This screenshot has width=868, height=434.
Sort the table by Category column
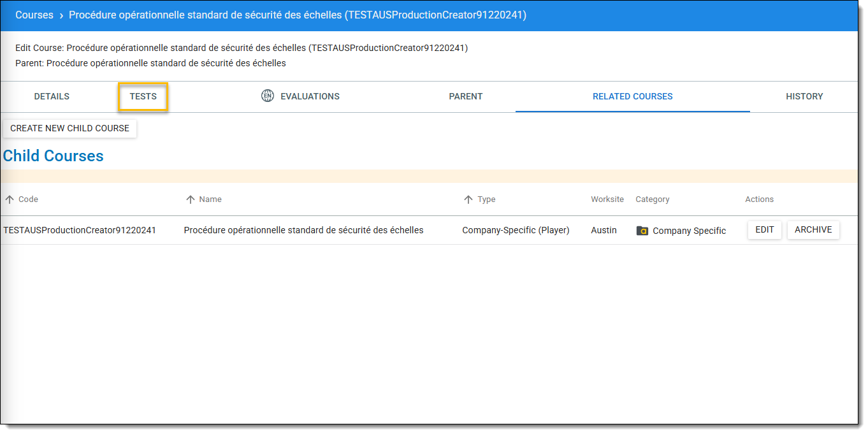652,199
